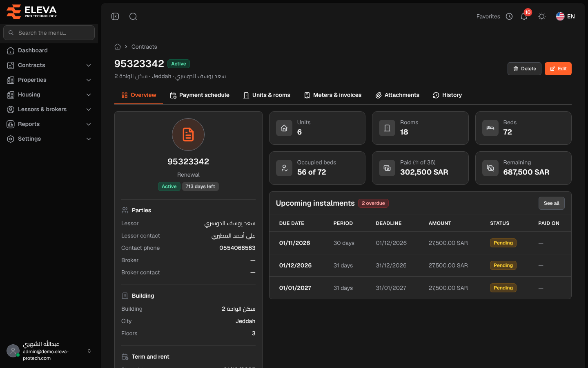
Task: Expand the Reports sidebar menu chevron
Action: tap(89, 124)
